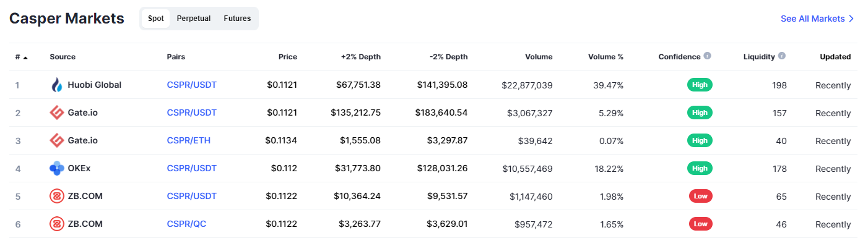
Task: Open Gate.io CSPR/USDT pair link
Action: (x=192, y=113)
